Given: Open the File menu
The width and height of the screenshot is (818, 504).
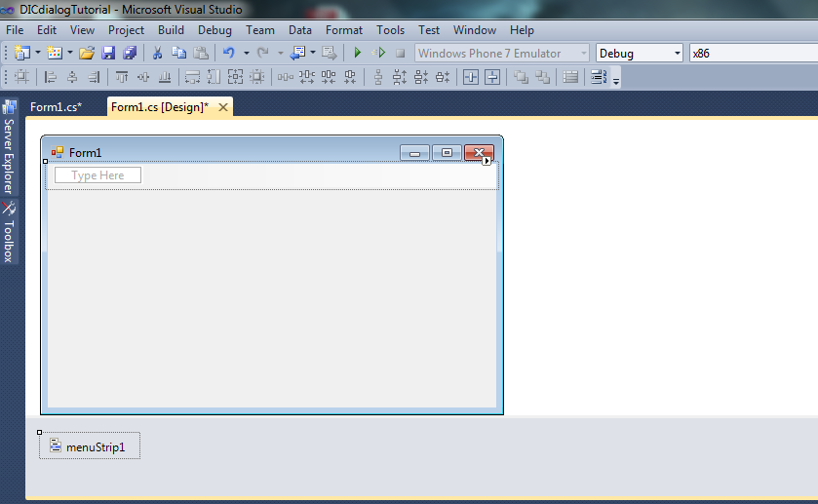Looking at the screenshot, I should click(x=15, y=30).
